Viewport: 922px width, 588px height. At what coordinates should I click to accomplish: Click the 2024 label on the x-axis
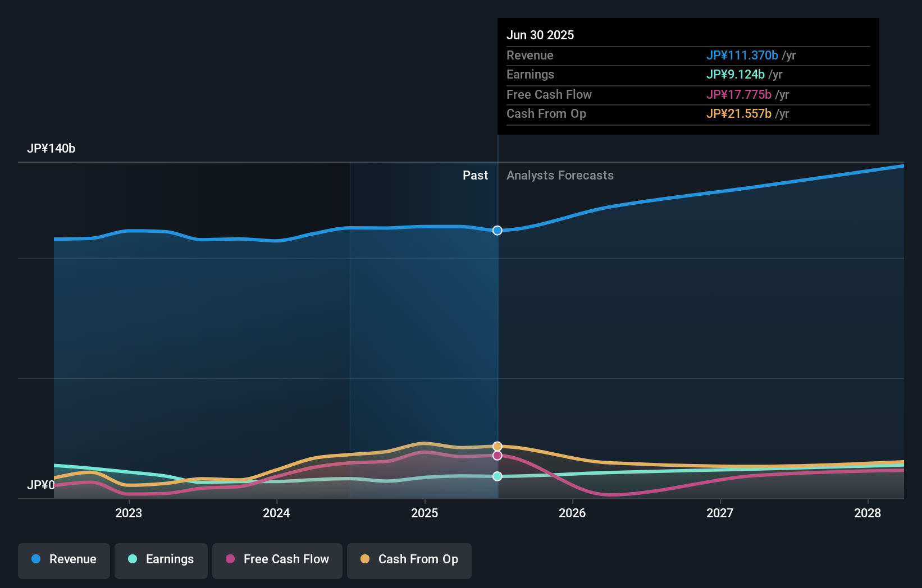(276, 513)
